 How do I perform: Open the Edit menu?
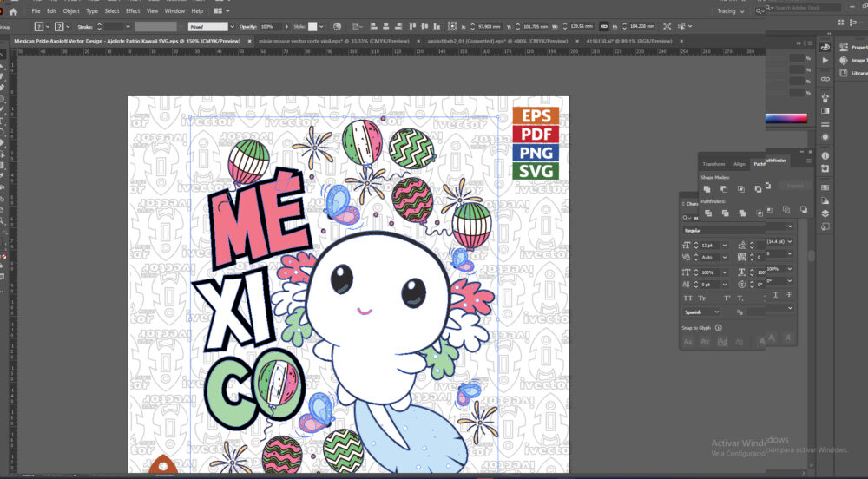coord(51,11)
